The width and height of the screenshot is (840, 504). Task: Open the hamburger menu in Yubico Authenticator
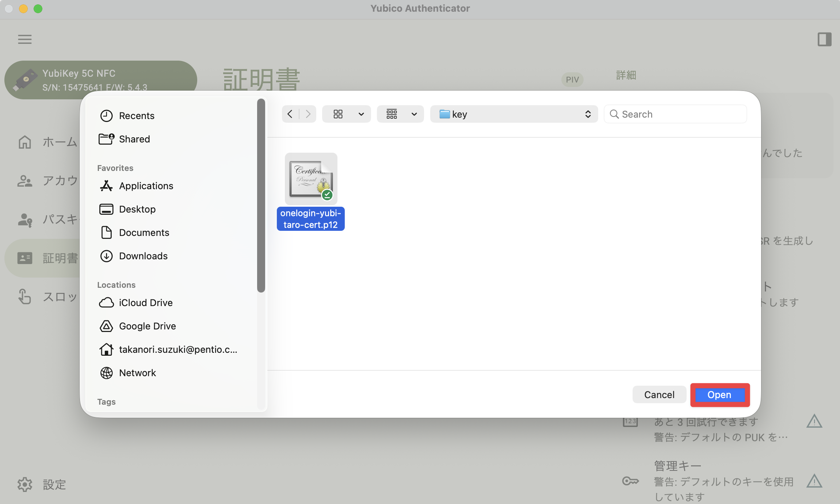pyautogui.click(x=25, y=39)
